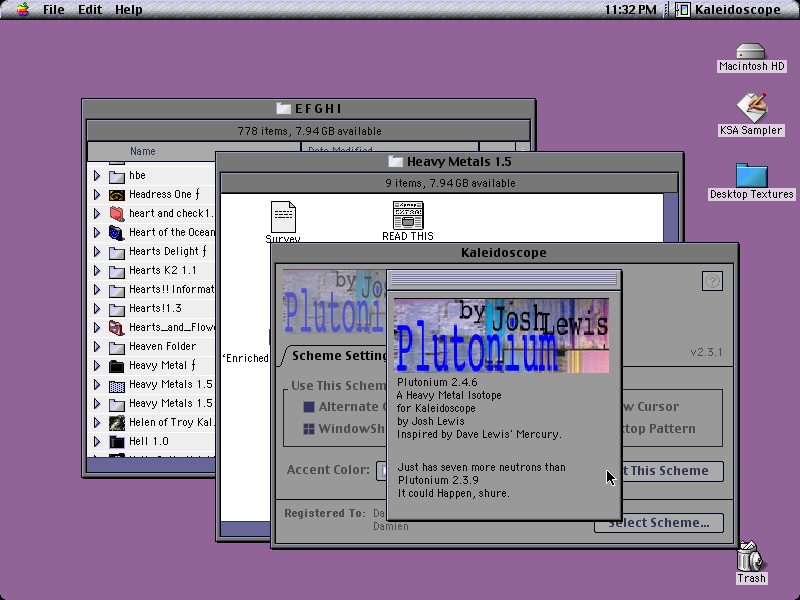Click the hbe folder icon in EFGHI
This screenshot has width=800, height=600.
click(x=117, y=176)
